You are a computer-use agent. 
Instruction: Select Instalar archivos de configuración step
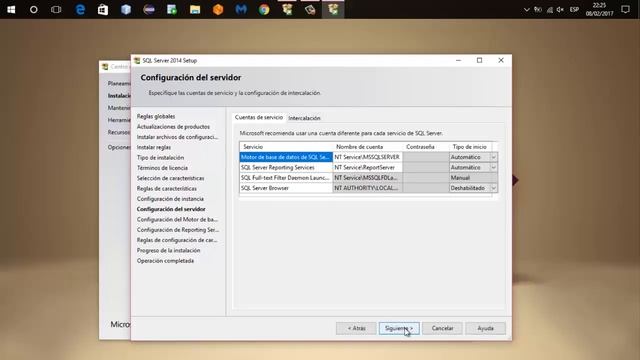pos(178,137)
